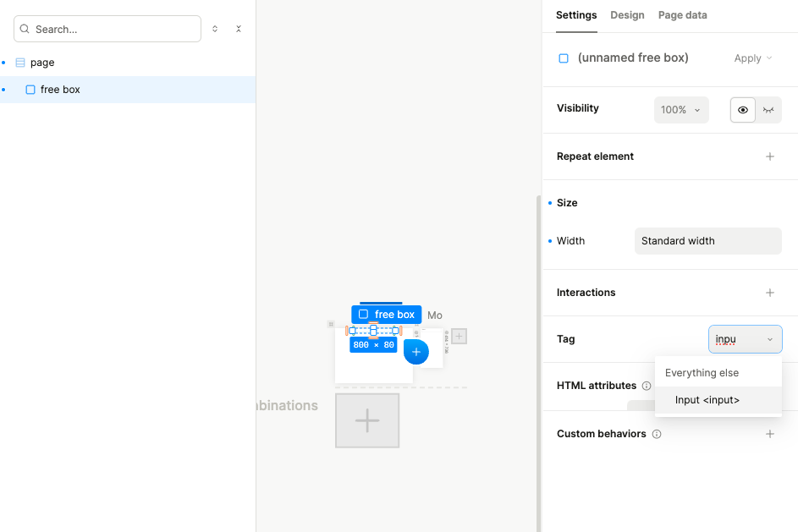Image resolution: width=798 pixels, height=532 pixels.
Task: Add a Repeat element with plus icon
Action: coord(769,156)
